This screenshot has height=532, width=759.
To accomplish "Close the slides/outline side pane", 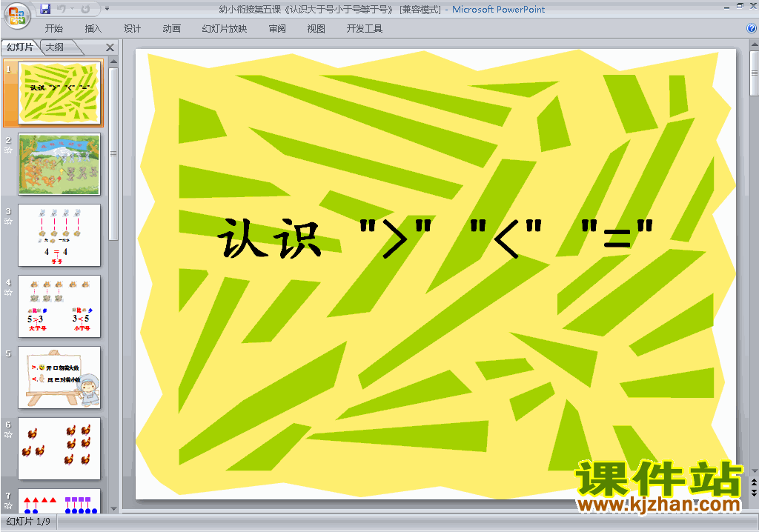I will [x=110, y=47].
